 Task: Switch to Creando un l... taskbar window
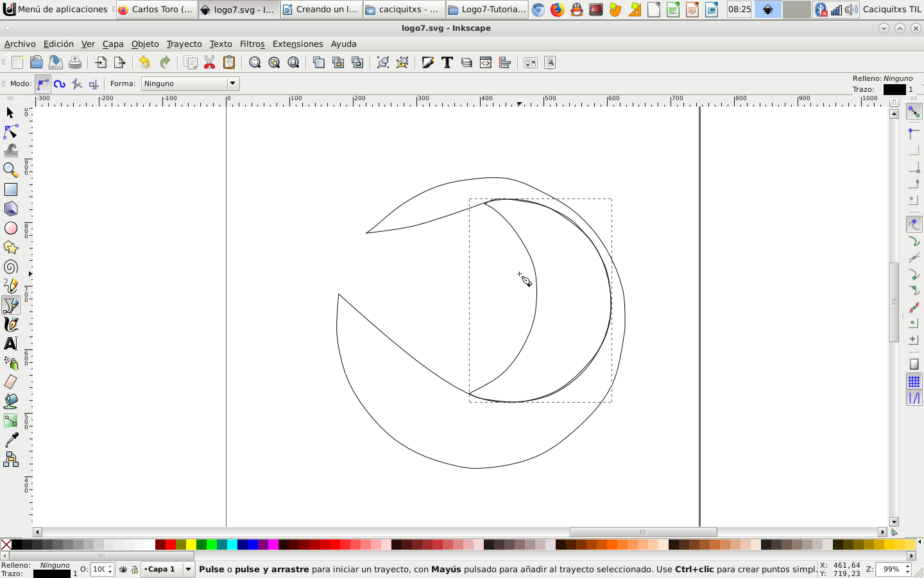(321, 9)
